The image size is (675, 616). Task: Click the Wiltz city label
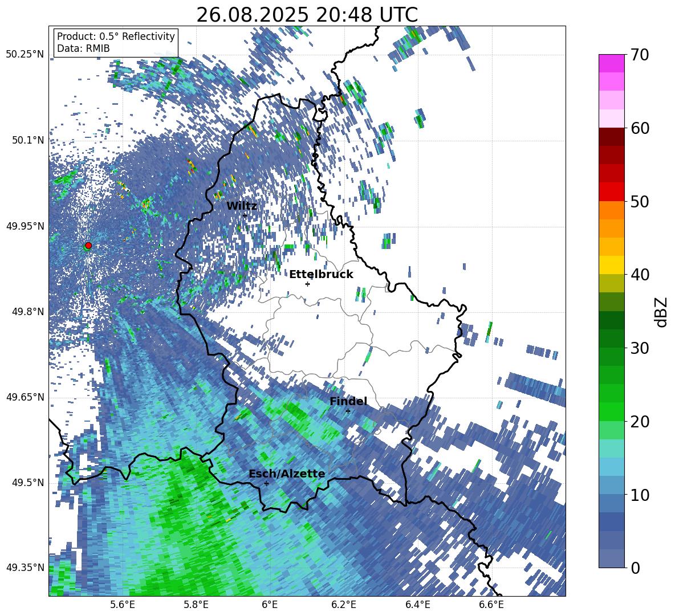242,206
